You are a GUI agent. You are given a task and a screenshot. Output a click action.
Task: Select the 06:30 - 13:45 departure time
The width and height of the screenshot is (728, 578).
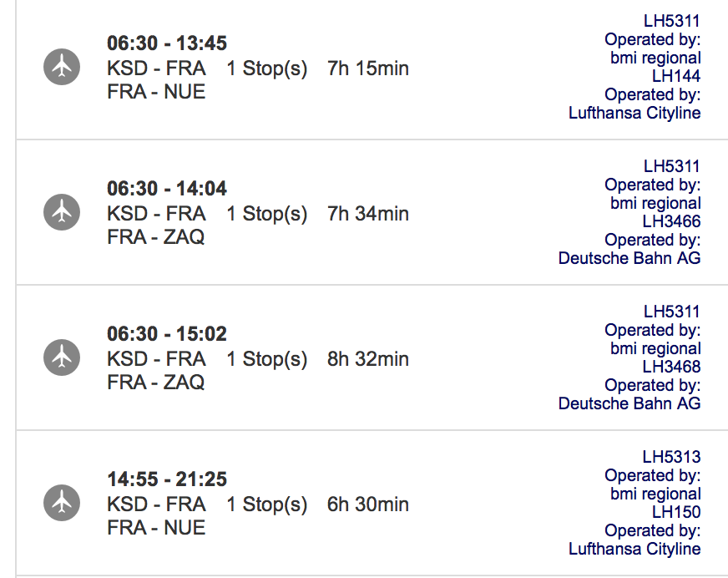(167, 43)
